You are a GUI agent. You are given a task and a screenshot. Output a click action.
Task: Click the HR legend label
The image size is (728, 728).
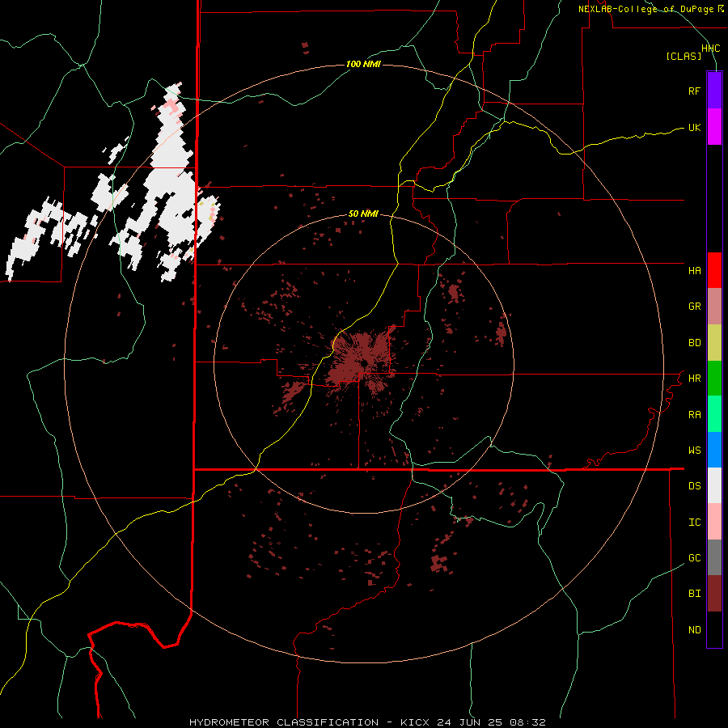694,379
